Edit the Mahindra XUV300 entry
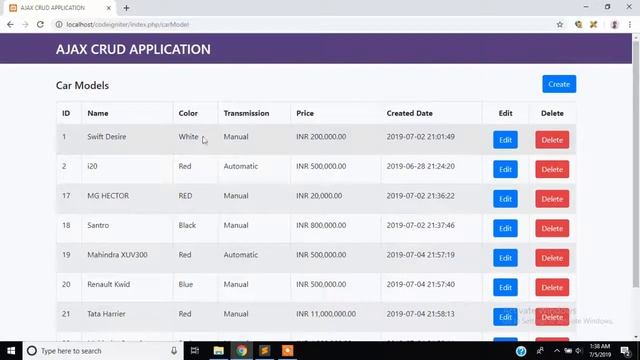Screen dimensions: 640x360 pyautogui.click(x=505, y=258)
